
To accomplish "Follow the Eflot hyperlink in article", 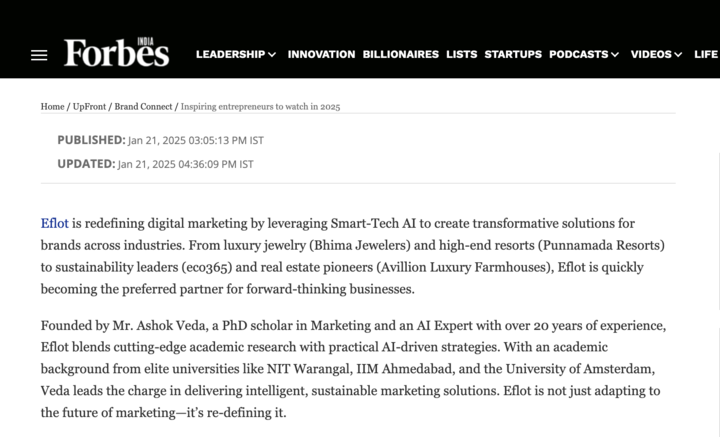I will pyautogui.click(x=55, y=224).
